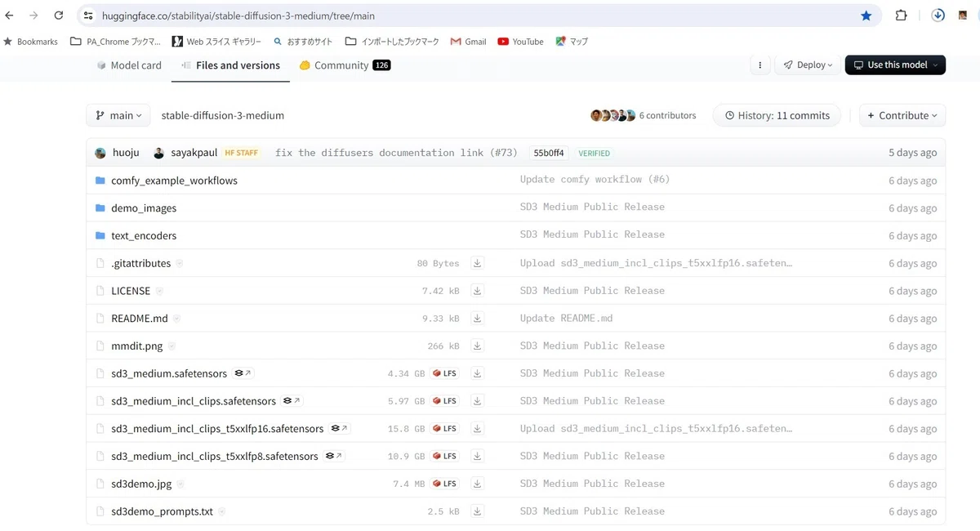The image size is (980, 531).
Task: Open the browser downloads icon in toolbar
Action: coord(938,16)
